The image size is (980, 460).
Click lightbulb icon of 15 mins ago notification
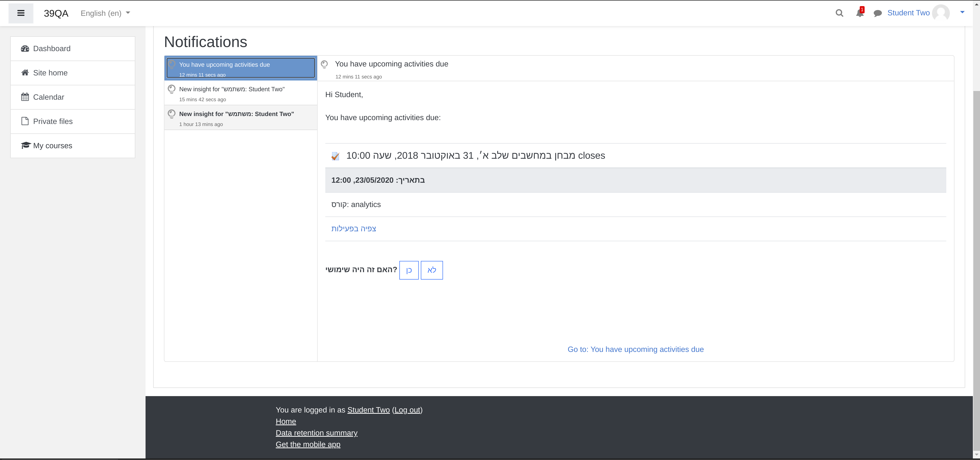(172, 89)
